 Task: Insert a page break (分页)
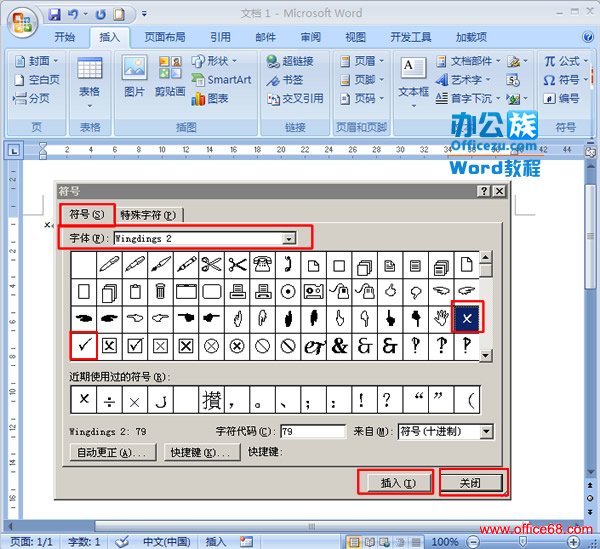[31, 98]
